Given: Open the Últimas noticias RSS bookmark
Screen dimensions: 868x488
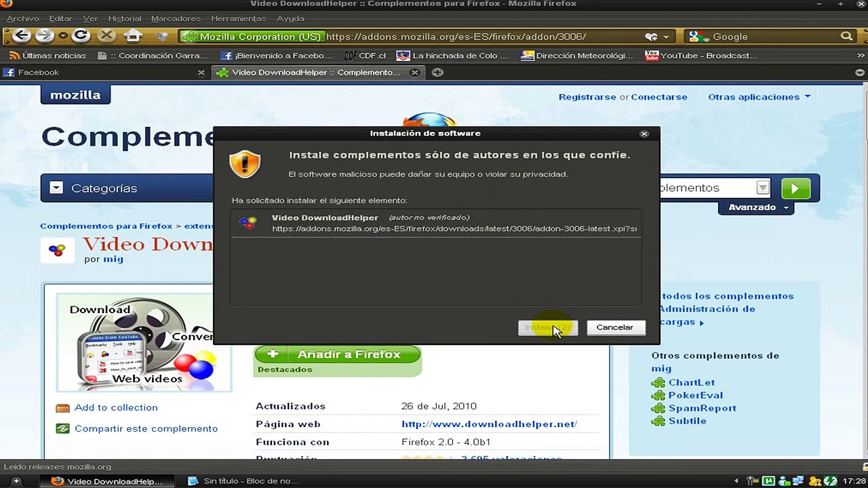Looking at the screenshot, I should (x=47, y=56).
